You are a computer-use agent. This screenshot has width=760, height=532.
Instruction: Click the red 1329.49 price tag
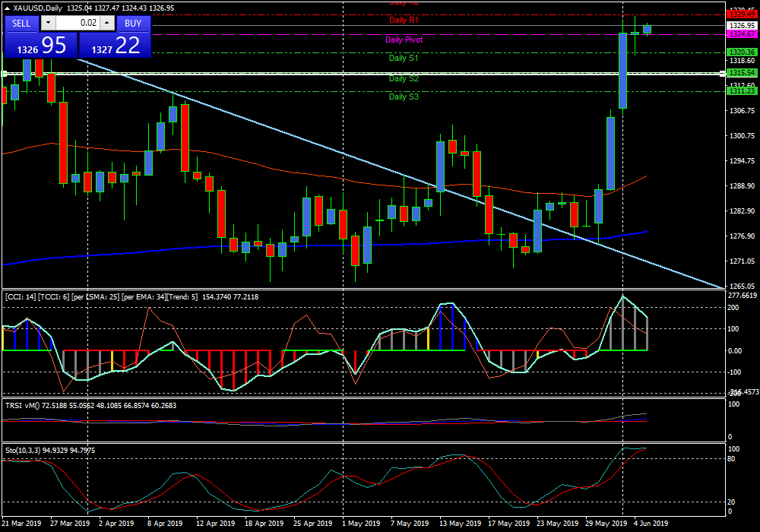[740, 14]
